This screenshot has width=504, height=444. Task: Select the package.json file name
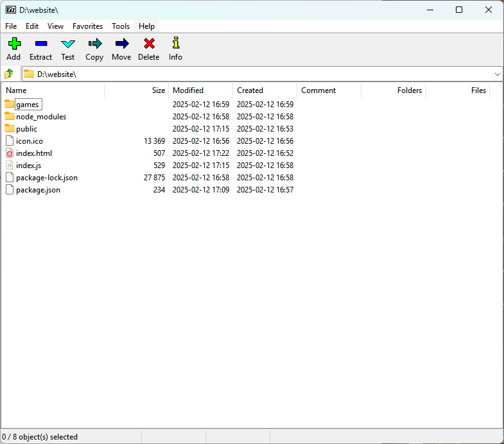pyautogui.click(x=39, y=190)
